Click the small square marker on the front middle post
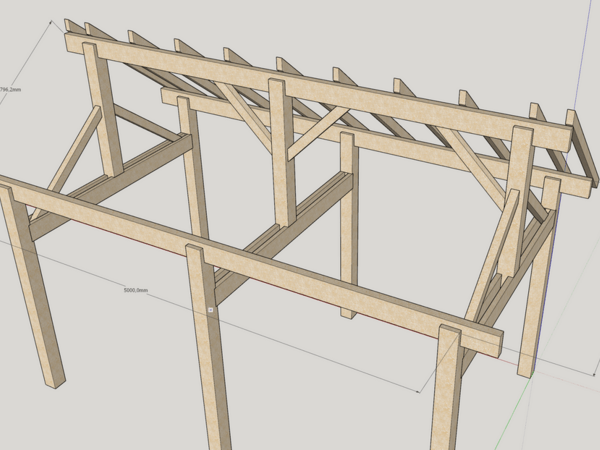This screenshot has height=450, width=600. pos(211,310)
